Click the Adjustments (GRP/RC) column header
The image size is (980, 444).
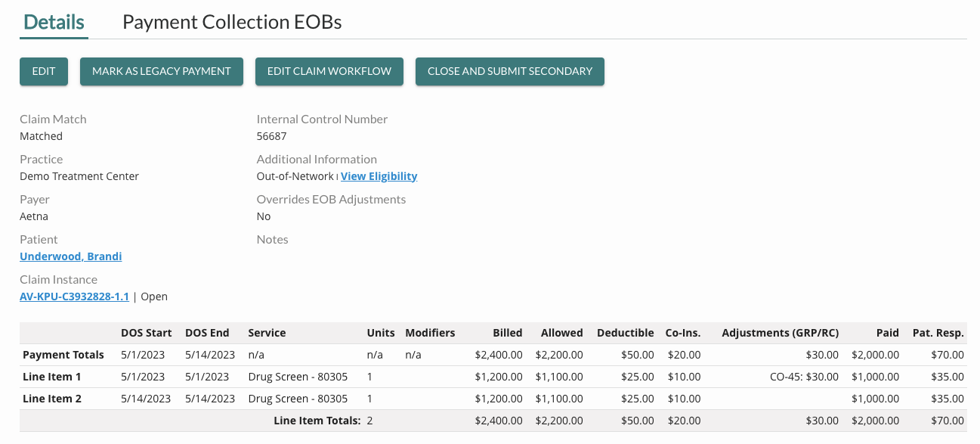click(x=780, y=333)
